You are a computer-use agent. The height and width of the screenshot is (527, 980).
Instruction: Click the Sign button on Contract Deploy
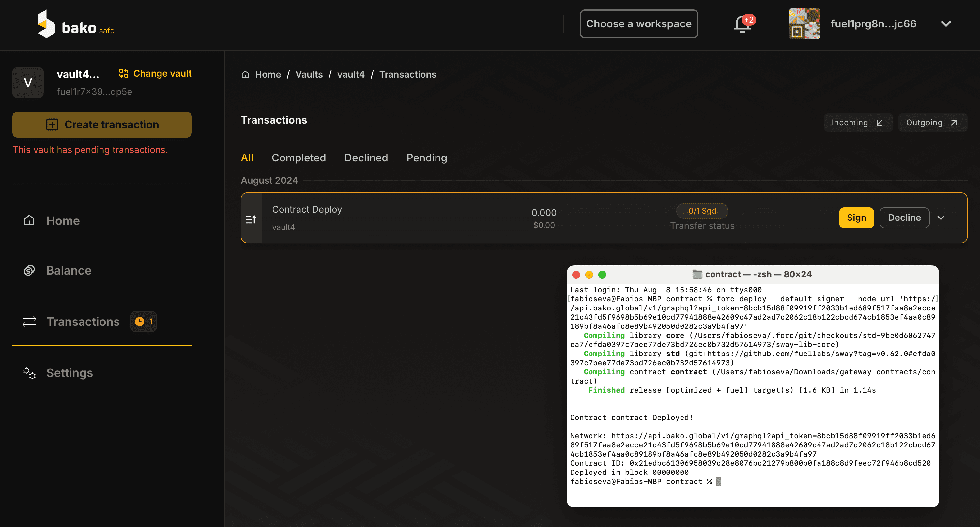857,218
